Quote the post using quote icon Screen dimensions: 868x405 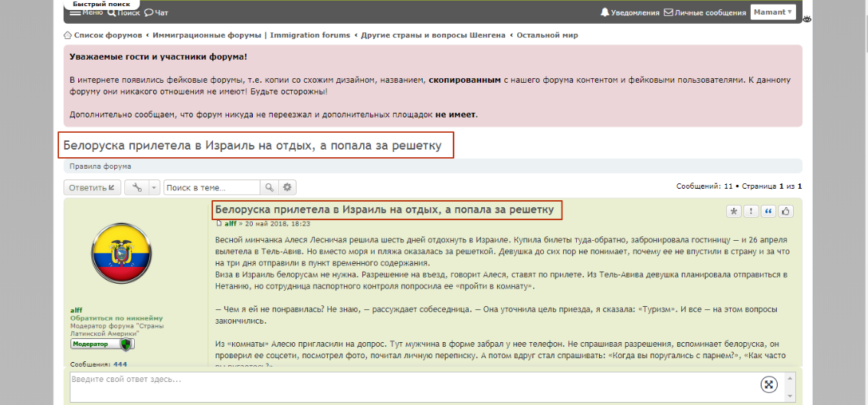click(768, 211)
